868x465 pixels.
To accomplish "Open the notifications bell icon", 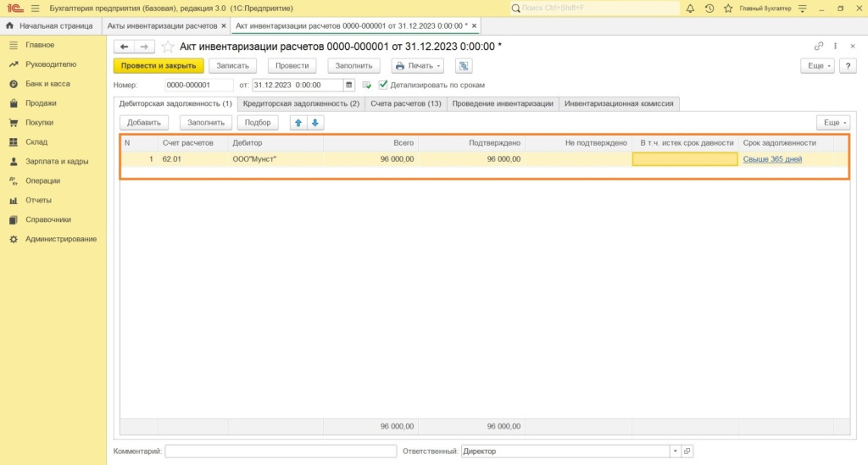I will point(690,8).
